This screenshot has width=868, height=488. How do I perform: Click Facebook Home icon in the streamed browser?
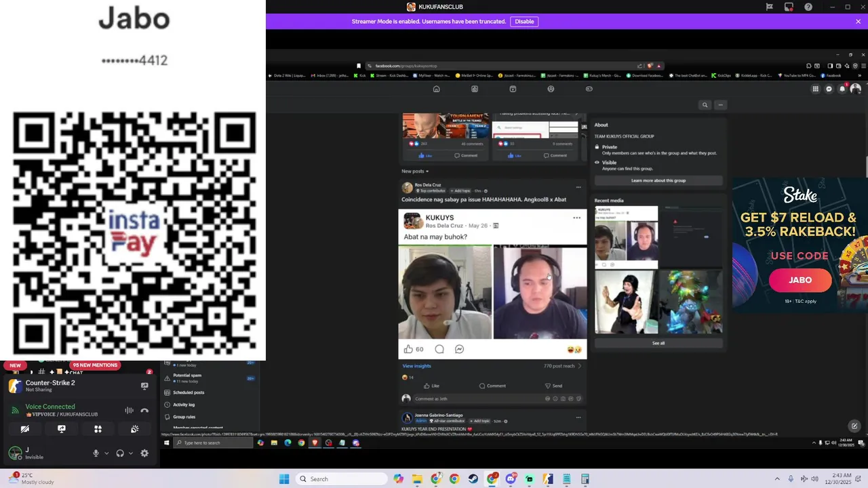pyautogui.click(x=436, y=89)
